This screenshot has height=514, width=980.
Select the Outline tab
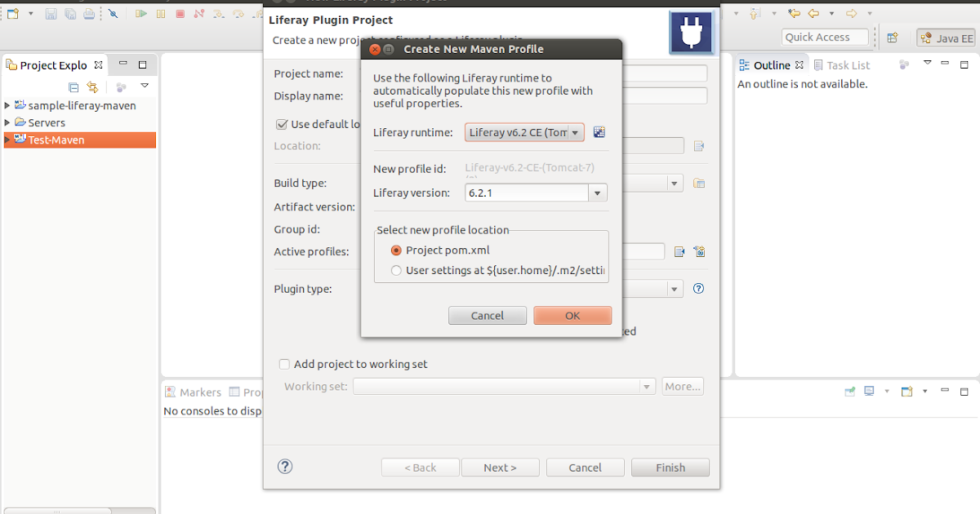point(773,64)
